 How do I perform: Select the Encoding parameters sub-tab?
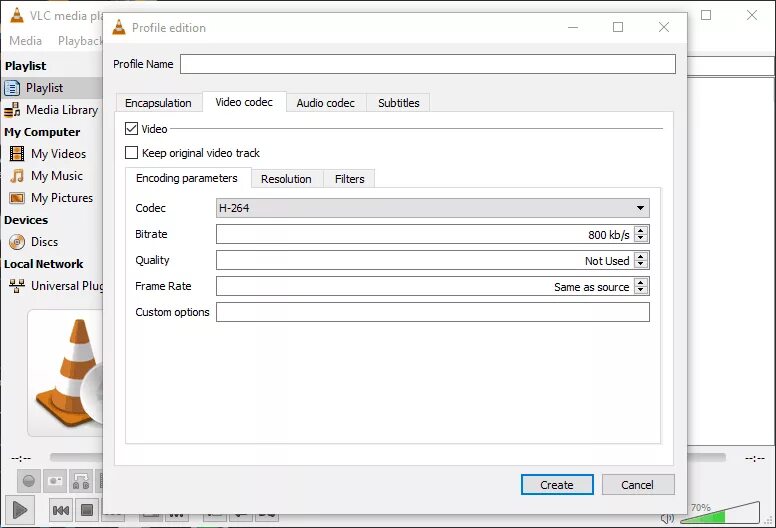tap(187, 178)
